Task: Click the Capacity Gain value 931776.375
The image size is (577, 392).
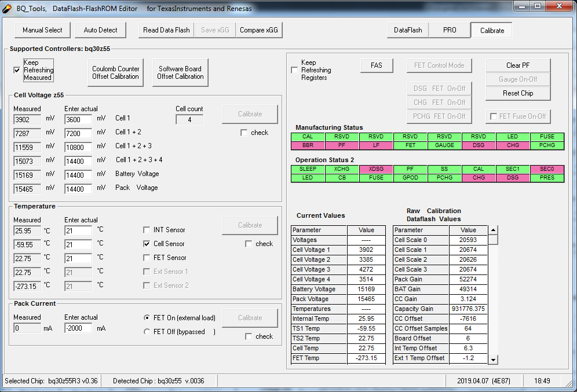Action: click(468, 309)
